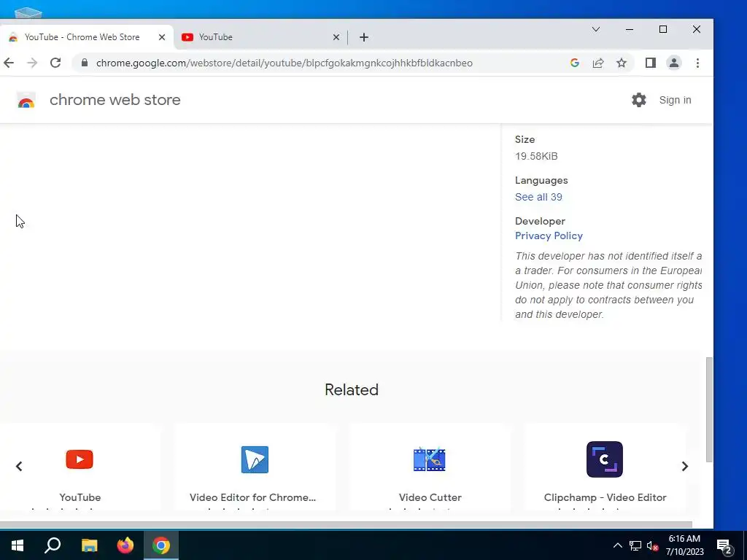Show next related items
The height and width of the screenshot is (560, 747).
pos(684,466)
